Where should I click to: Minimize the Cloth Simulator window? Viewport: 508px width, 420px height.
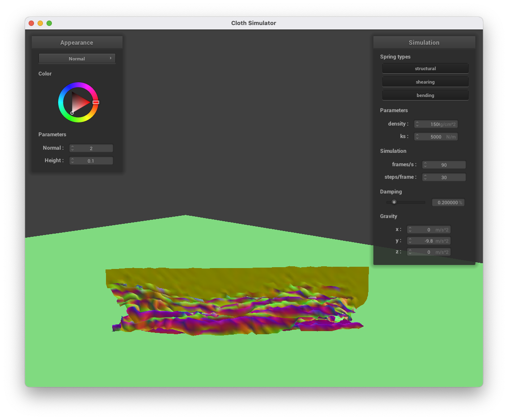[40, 23]
